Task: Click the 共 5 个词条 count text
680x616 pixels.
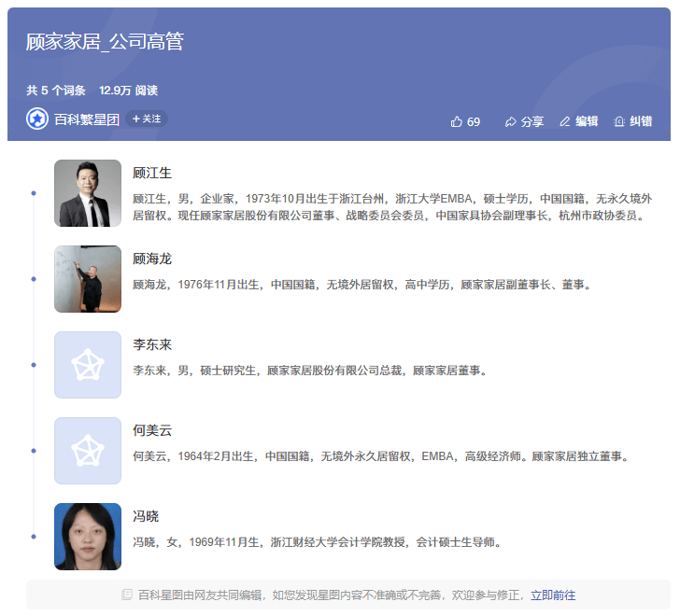Action: pos(56,91)
